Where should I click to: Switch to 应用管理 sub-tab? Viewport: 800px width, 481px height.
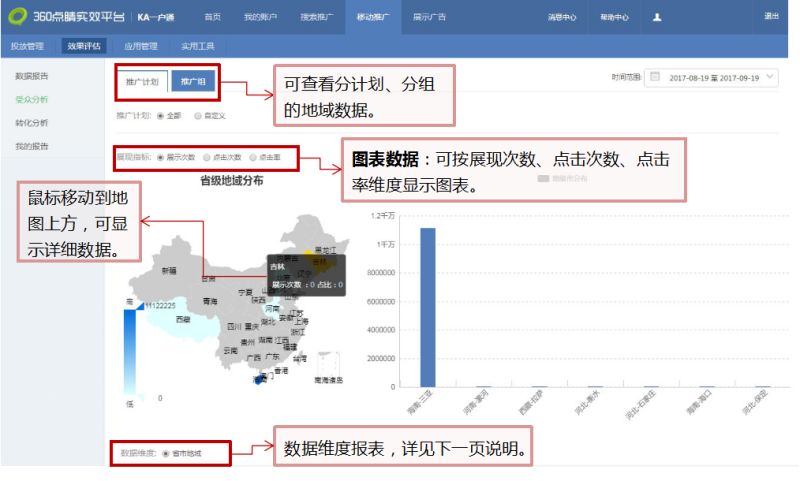141,46
